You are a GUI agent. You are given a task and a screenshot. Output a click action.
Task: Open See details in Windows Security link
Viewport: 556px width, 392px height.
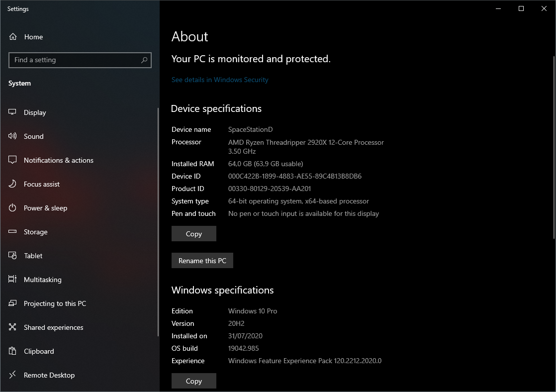click(220, 80)
